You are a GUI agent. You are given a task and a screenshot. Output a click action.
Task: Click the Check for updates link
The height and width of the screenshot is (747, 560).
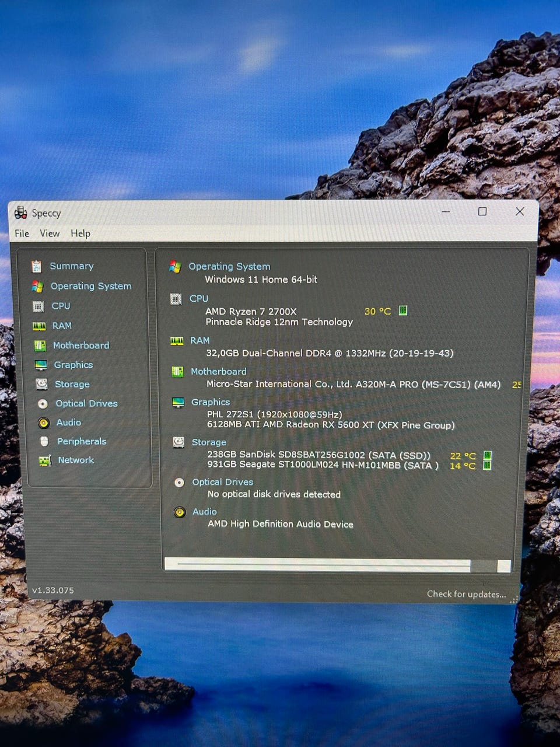click(x=466, y=594)
